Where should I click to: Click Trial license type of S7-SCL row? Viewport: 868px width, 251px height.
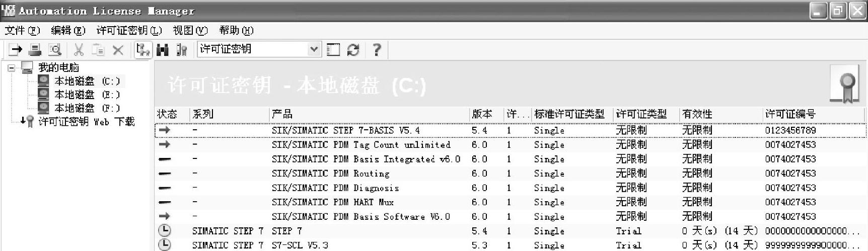pos(628,245)
